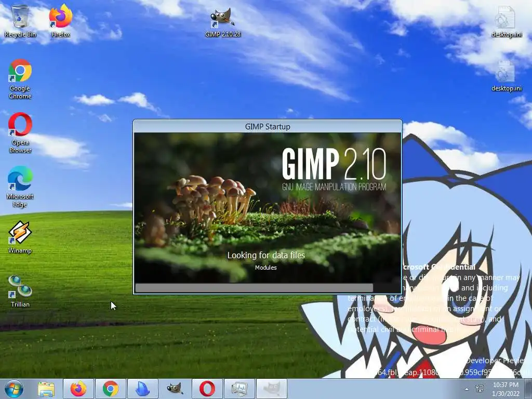The height and width of the screenshot is (399, 532).
Task: Click the GIMP Startup title bar
Action: coord(268,127)
